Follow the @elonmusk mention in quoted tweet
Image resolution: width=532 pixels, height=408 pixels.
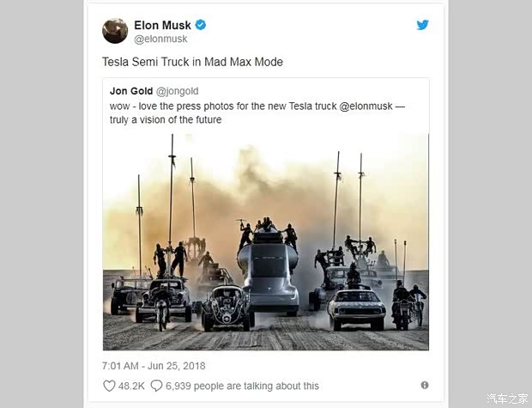tap(366, 106)
